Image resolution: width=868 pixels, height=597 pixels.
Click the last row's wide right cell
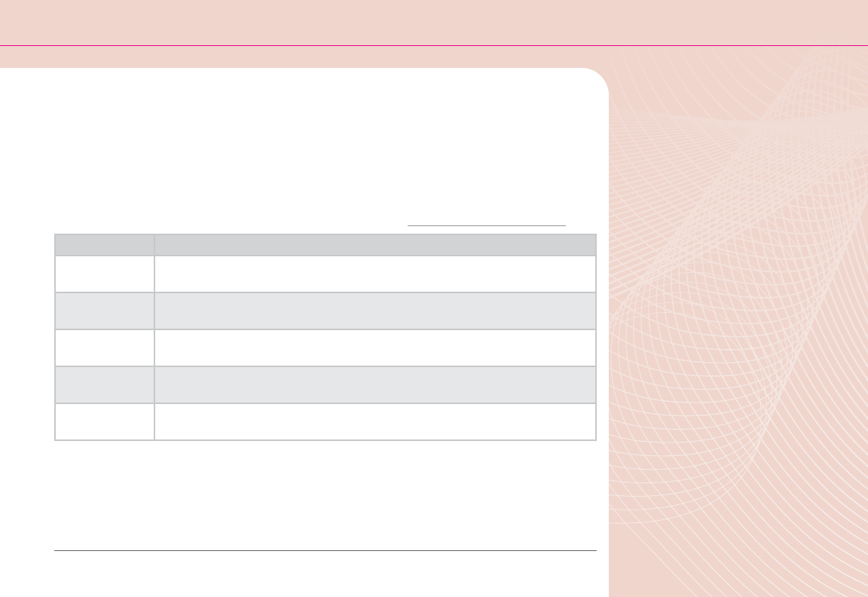pos(374,421)
